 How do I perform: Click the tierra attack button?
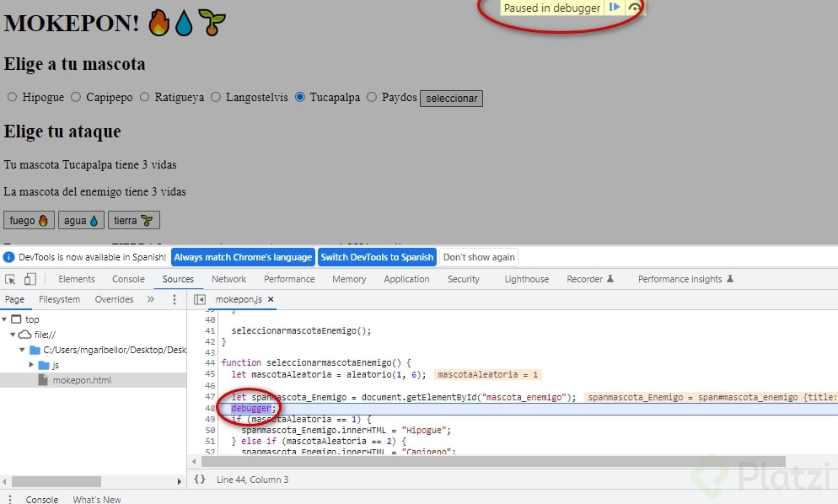(133, 220)
